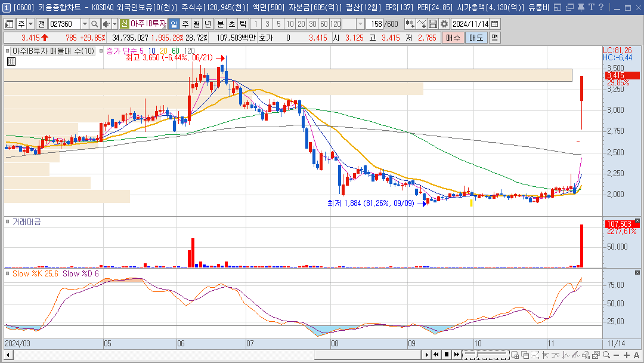
Task: Open the stock search magnifier
Action: point(94,24)
